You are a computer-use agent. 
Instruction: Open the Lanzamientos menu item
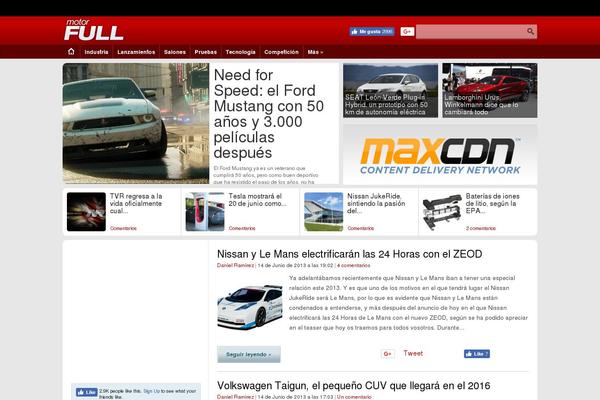(x=136, y=52)
